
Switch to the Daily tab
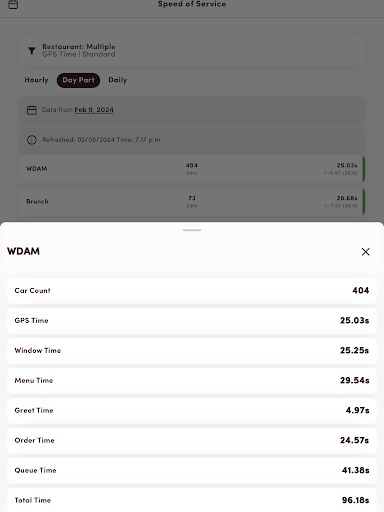point(118,80)
